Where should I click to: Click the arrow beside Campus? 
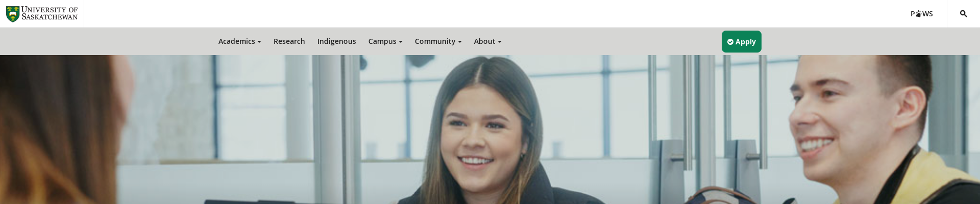point(401,42)
